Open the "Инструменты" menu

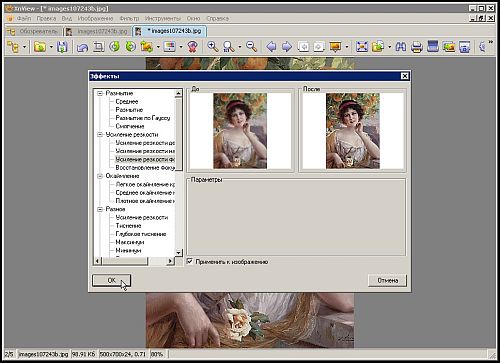pos(163,18)
